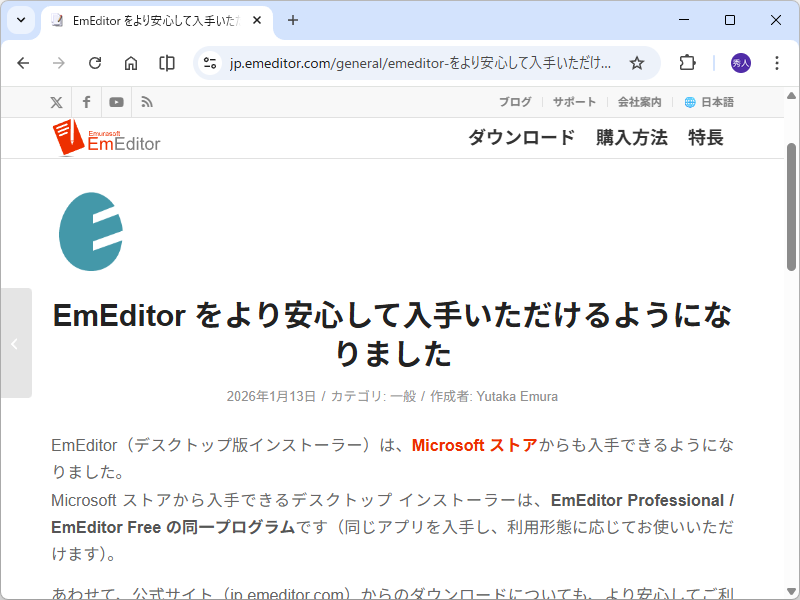Viewport: 800px width, 600px height.
Task: Go to previous post with left arrow
Action: click(16, 343)
